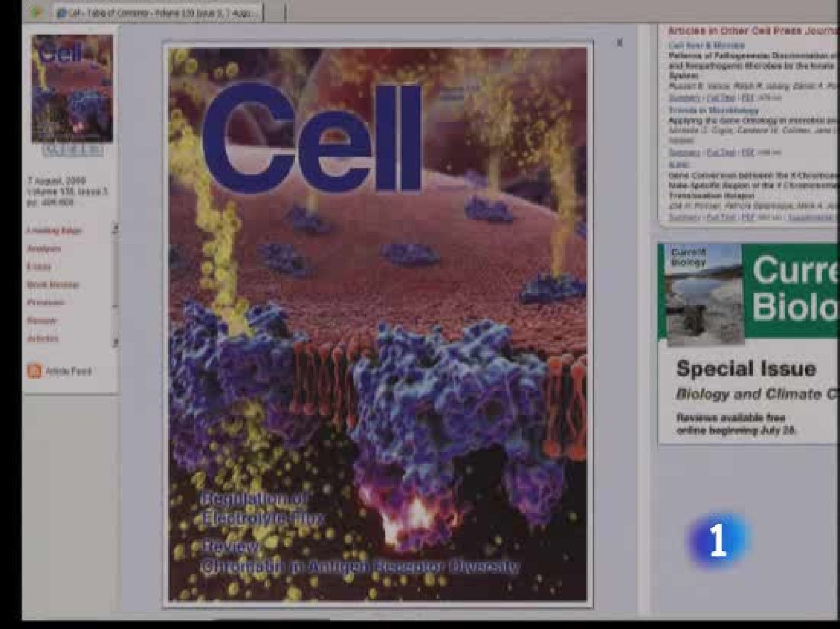Click the Special Issue banner heading
The image size is (840, 629).
(746, 369)
